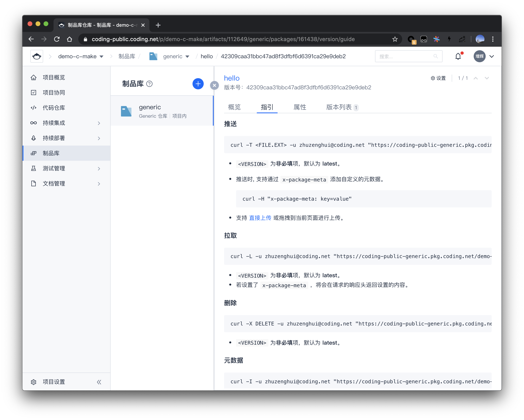
Task: Click the 直接上传 link
Action: pos(260,218)
